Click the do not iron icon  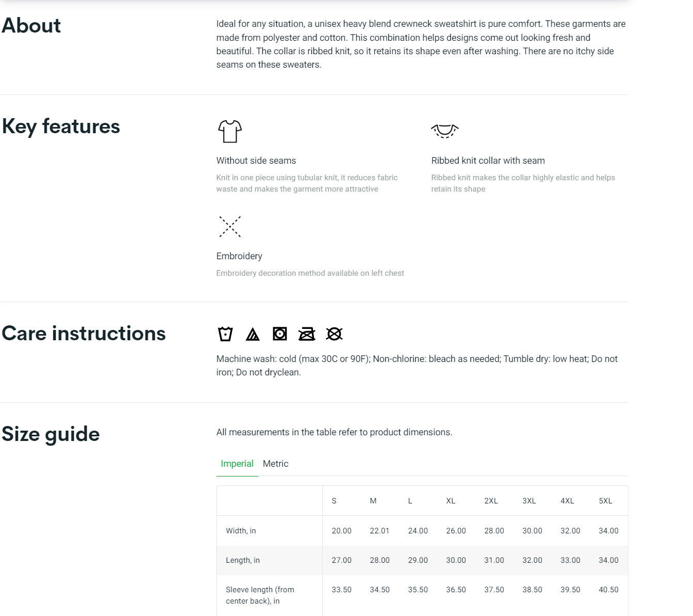pos(307,334)
